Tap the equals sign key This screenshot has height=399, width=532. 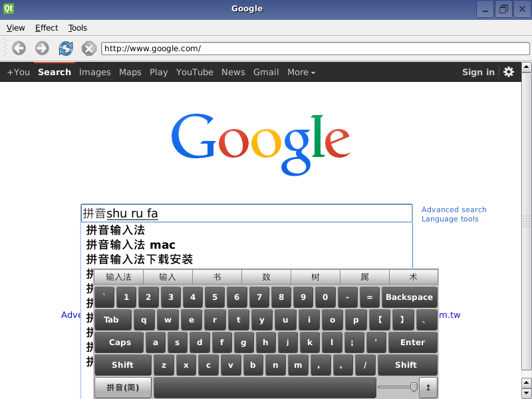click(x=370, y=297)
